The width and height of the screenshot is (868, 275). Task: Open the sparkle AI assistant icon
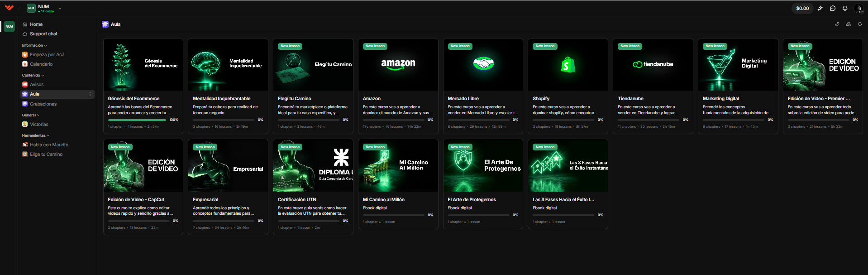[820, 8]
